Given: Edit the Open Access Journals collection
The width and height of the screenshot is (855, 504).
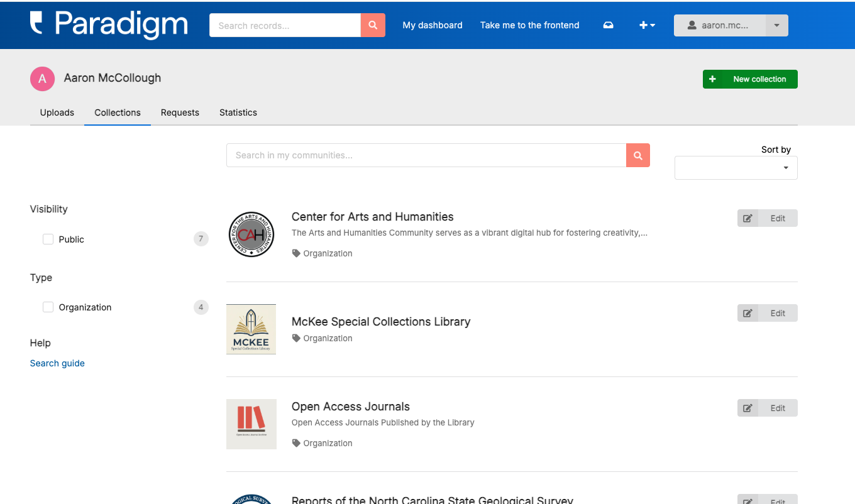Looking at the screenshot, I should 768,408.
